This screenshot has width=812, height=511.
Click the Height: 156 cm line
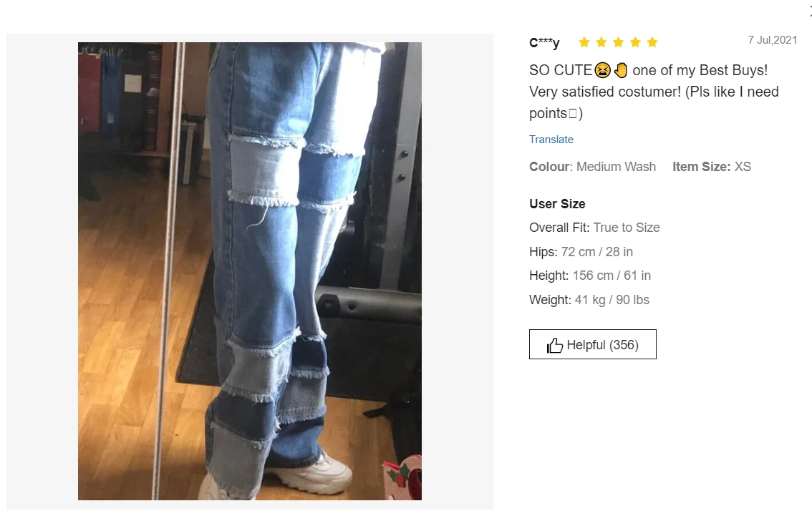[x=590, y=276]
